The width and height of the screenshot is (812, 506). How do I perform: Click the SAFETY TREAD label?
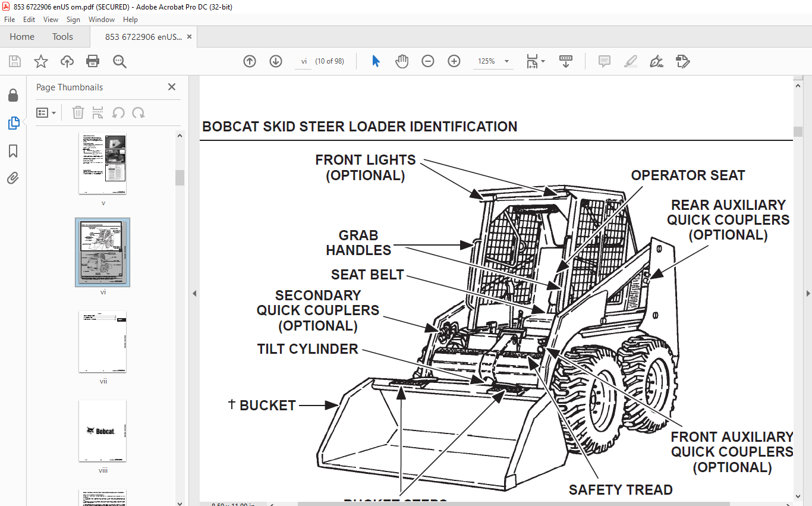(x=621, y=490)
